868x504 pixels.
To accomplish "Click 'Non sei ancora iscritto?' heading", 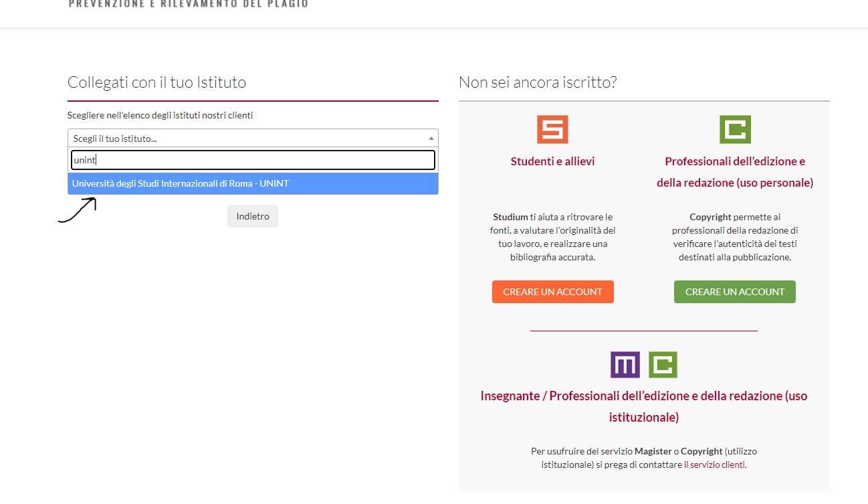I will click(x=538, y=82).
